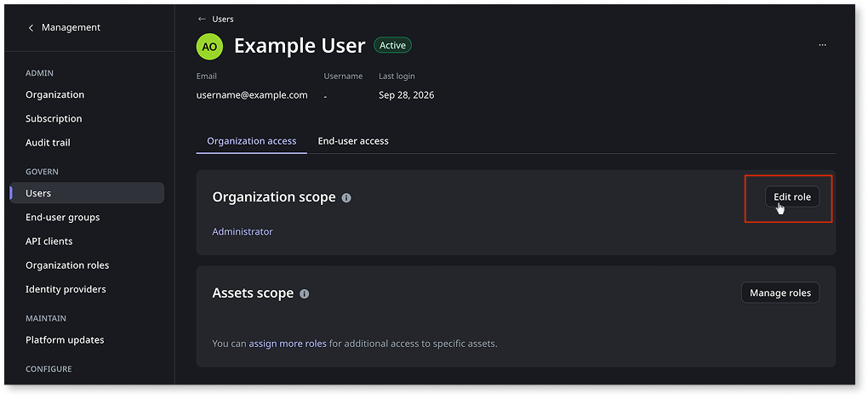Viewport: 868px width, 398px height.
Task: Open End-user groups in the sidebar
Action: (63, 217)
